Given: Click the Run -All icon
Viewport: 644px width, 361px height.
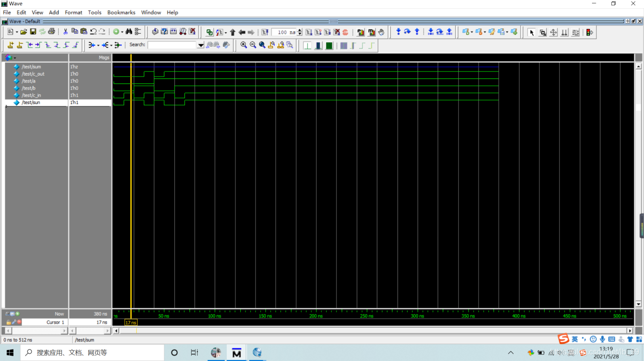Looking at the screenshot, I should (x=327, y=32).
